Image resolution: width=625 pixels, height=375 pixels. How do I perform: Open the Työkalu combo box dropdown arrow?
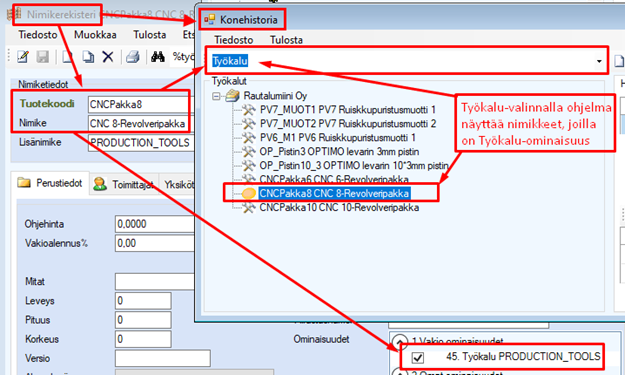(599, 61)
